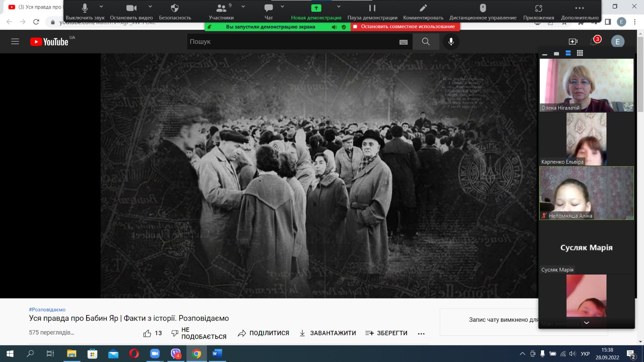This screenshot has height=362, width=644.
Task: Open YouTube hamburger guide menu
Action: [15, 41]
